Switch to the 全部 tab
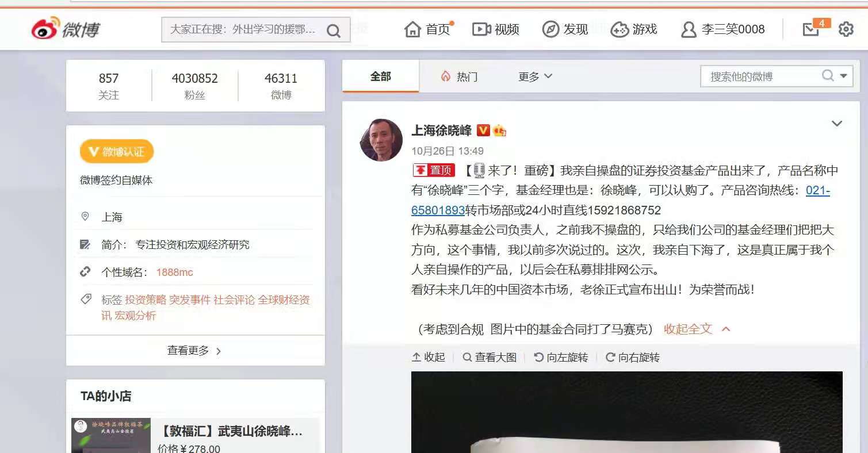This screenshot has width=868, height=453. (380, 76)
